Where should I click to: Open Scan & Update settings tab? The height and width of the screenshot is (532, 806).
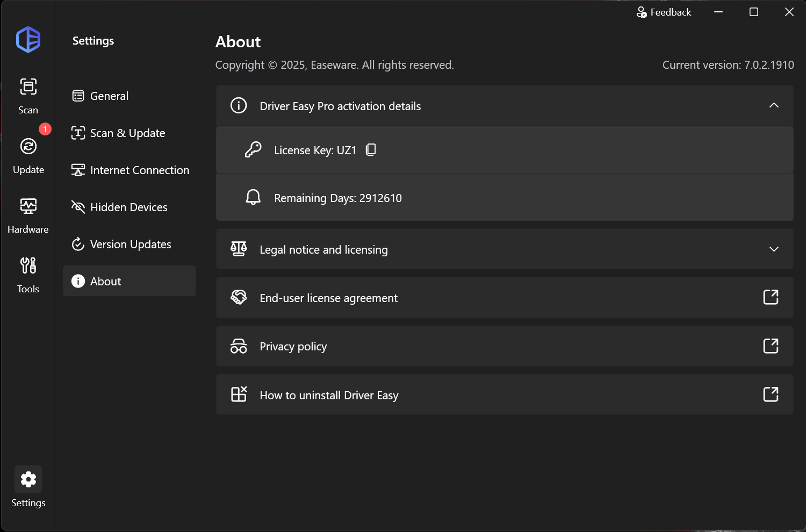point(129,133)
